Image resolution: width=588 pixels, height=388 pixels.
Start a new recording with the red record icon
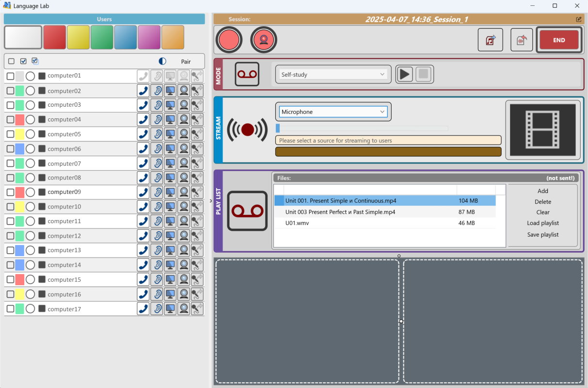click(229, 39)
